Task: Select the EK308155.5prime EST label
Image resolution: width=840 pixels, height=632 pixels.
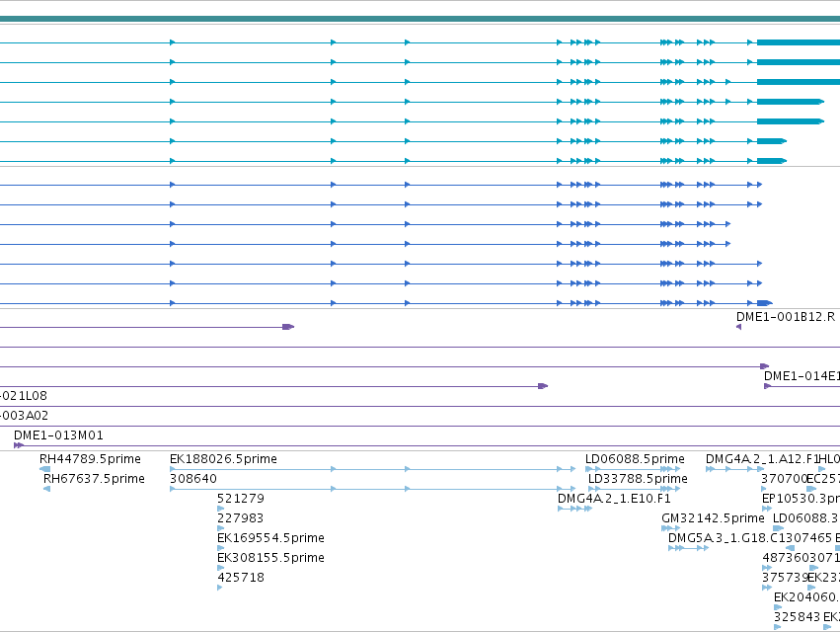Action: pyautogui.click(x=270, y=558)
